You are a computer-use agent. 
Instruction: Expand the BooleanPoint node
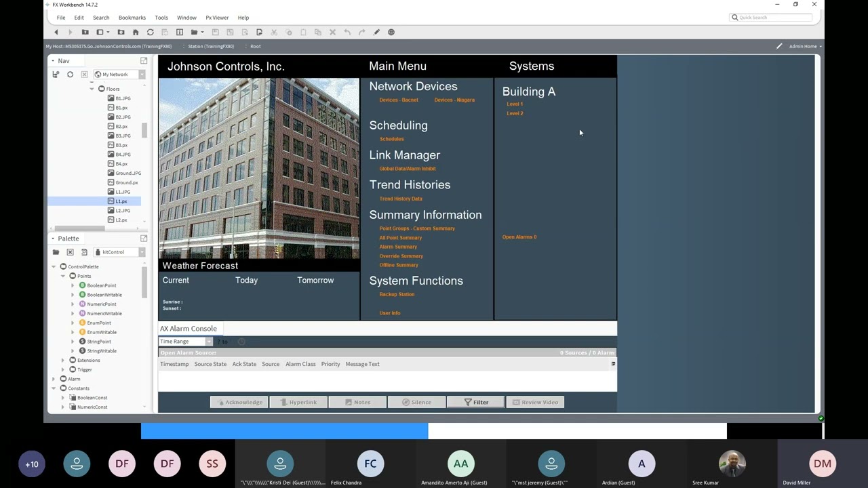point(73,285)
